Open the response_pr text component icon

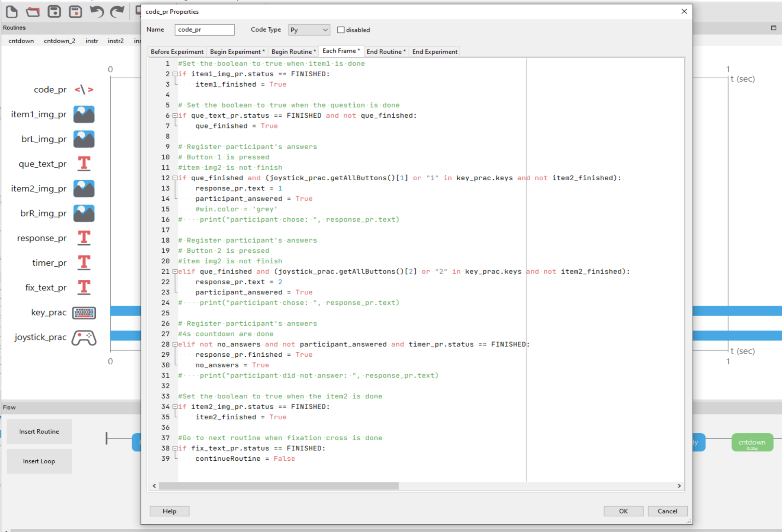(x=84, y=238)
